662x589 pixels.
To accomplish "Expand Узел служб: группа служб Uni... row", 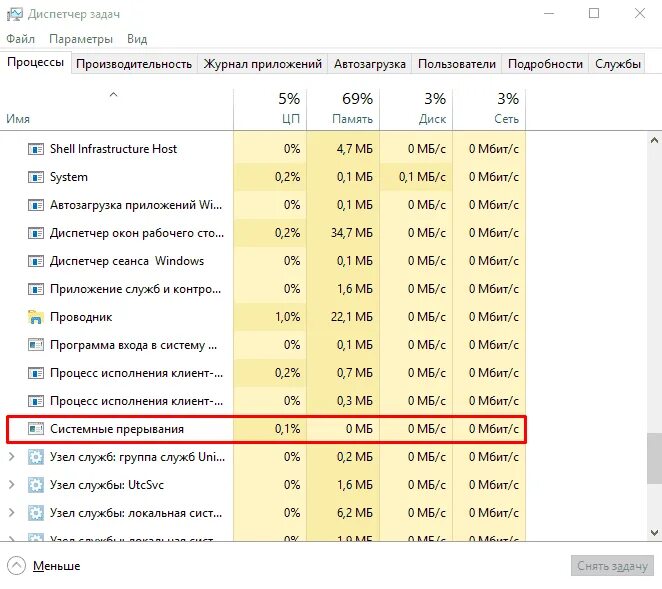I will 12,457.
